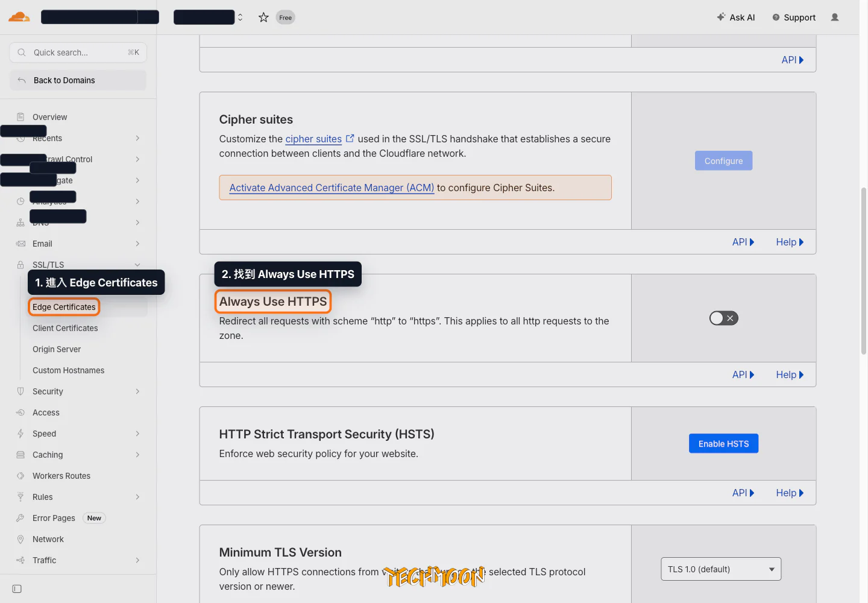
Task: Click the Workers Routes icon
Action: pos(20,476)
